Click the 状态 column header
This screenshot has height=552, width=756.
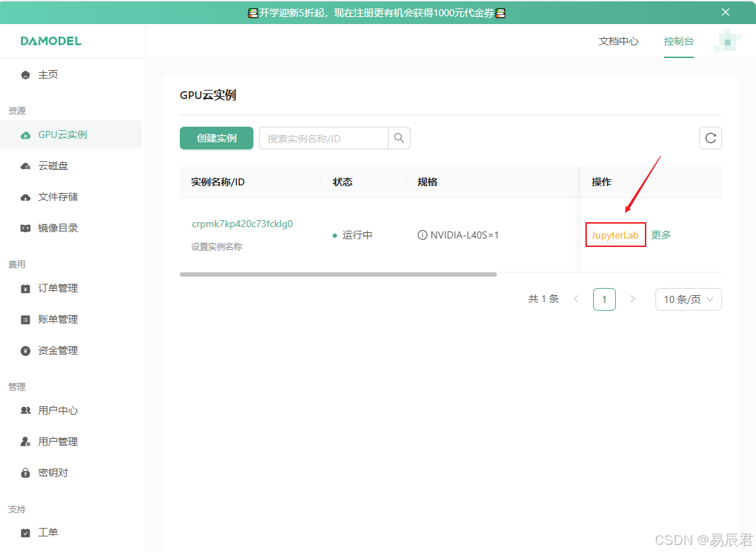tap(343, 182)
